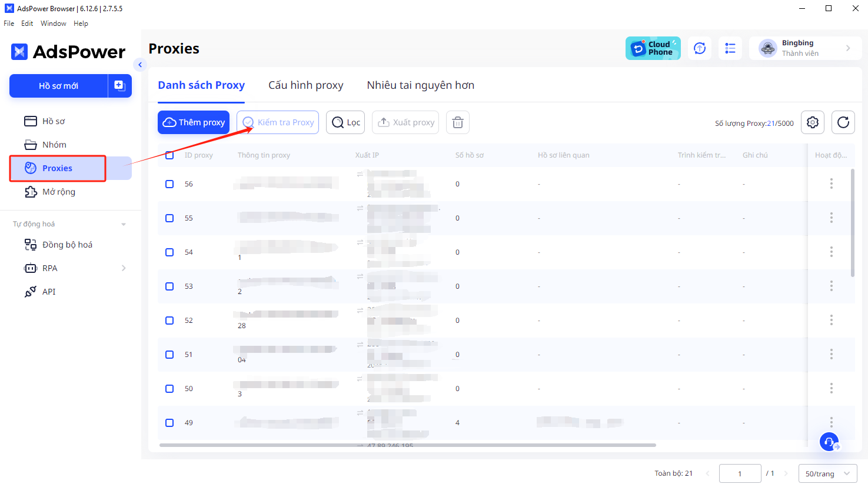Check the box for proxy 53

[x=169, y=286]
